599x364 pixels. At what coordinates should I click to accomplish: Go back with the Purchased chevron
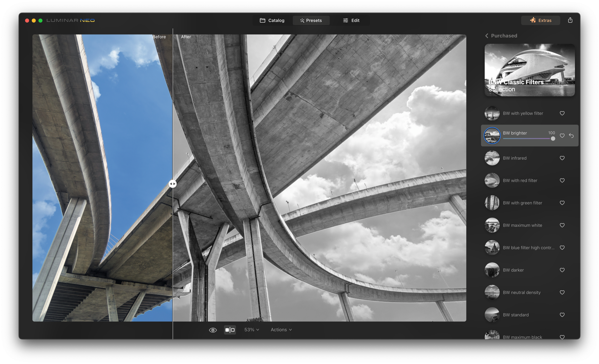tap(487, 36)
